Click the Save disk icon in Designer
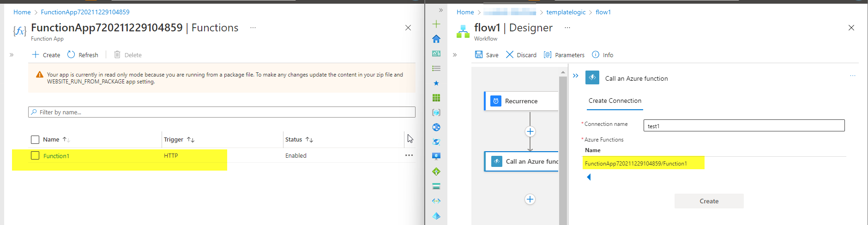The width and height of the screenshot is (868, 225). (479, 54)
